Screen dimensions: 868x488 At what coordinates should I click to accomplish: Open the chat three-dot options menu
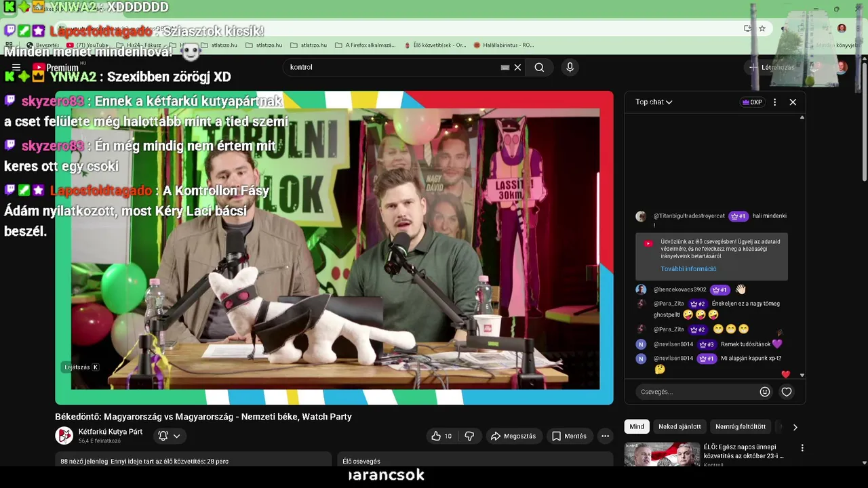point(774,102)
